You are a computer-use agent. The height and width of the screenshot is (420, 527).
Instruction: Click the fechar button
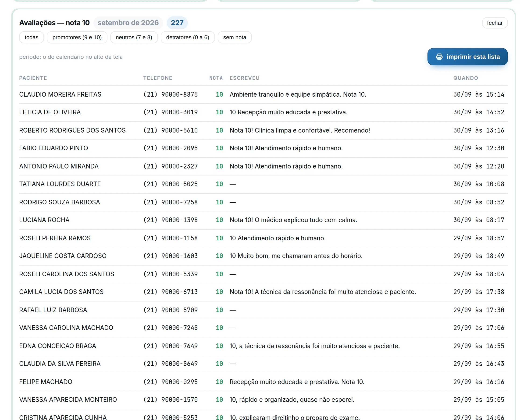coord(495,23)
